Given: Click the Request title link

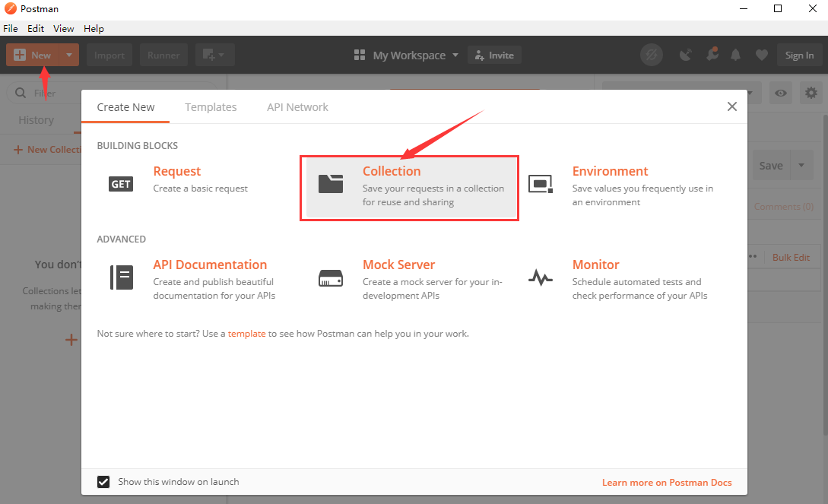Looking at the screenshot, I should pos(177,171).
